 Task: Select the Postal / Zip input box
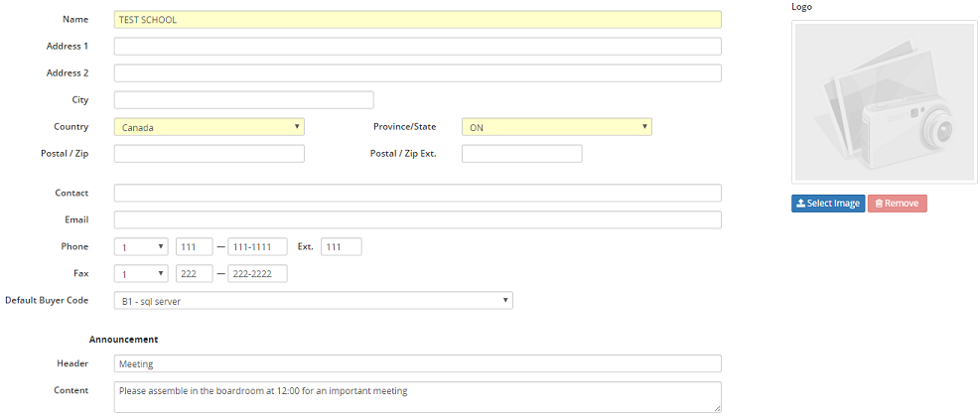point(209,154)
